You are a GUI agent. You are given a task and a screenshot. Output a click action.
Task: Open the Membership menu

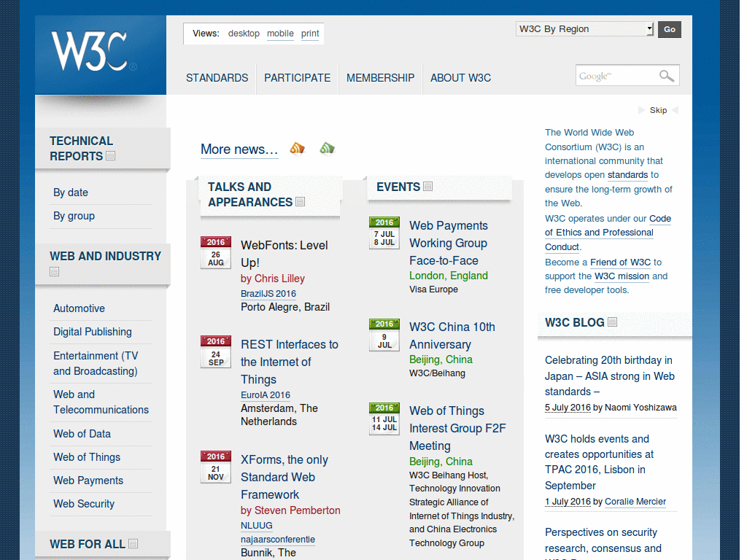pos(380,77)
